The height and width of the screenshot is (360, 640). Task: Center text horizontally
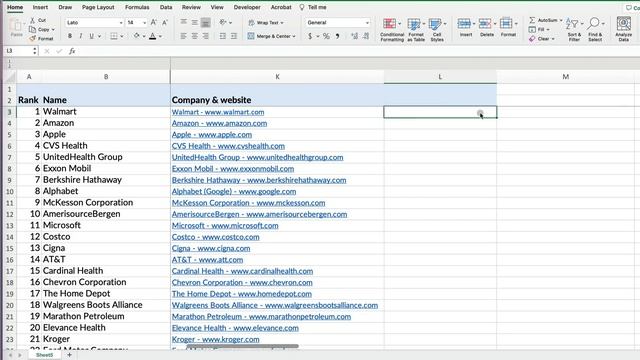195,36
